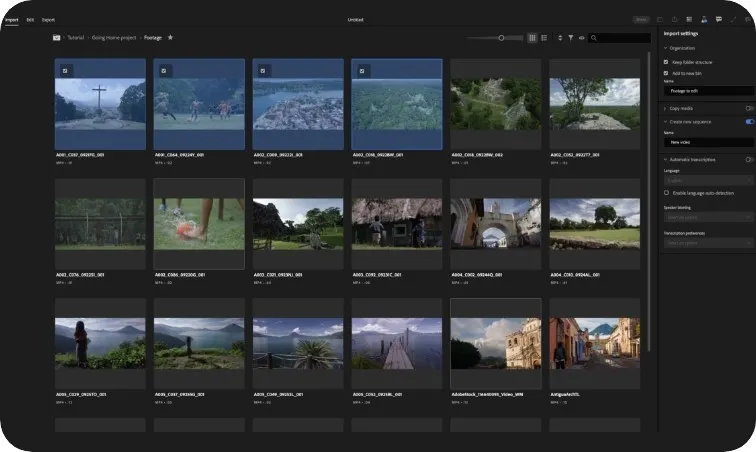Toggle Keep folder structure checkbox
Screen dimensions: 756x452
pos(666,62)
